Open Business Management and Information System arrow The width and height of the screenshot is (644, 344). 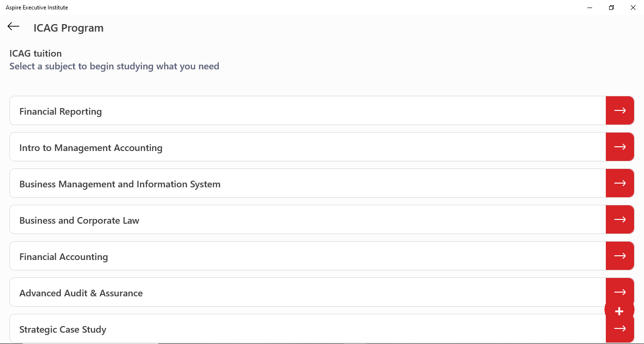click(619, 183)
